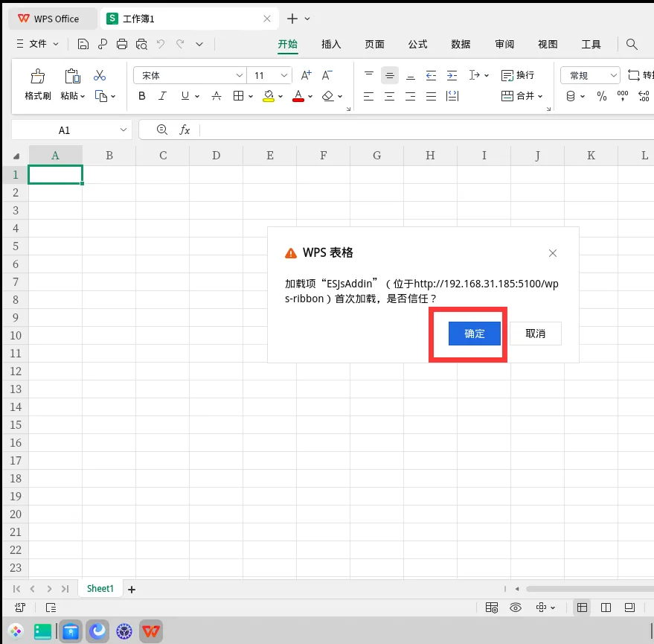The height and width of the screenshot is (644, 654).
Task: Open Print Preview icon
Action: pos(141,44)
